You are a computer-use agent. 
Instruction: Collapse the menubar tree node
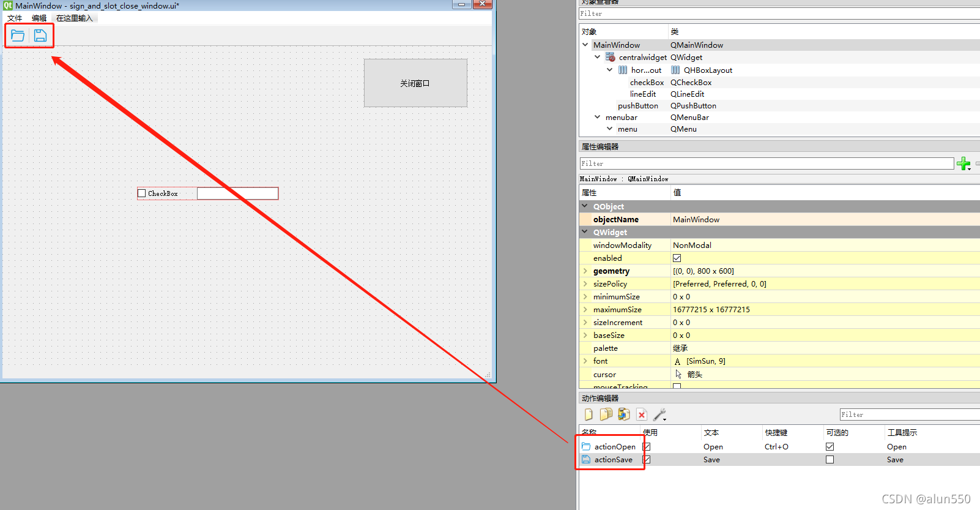(x=598, y=117)
